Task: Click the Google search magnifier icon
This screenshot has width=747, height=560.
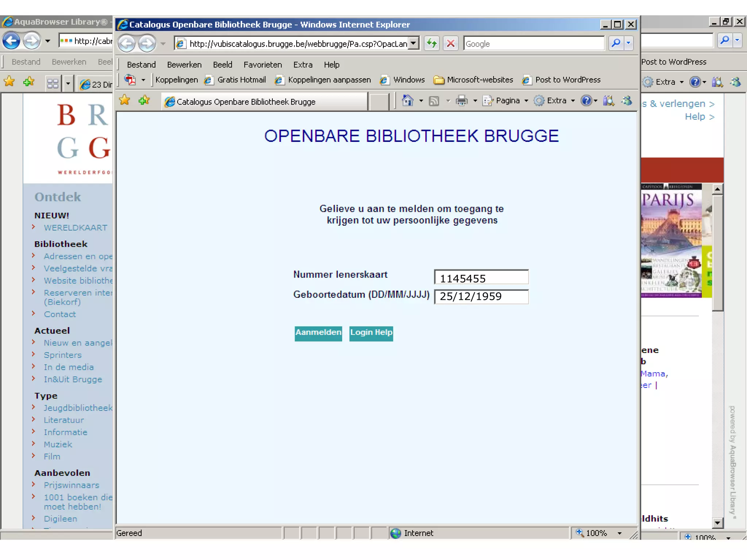Action: pos(616,43)
